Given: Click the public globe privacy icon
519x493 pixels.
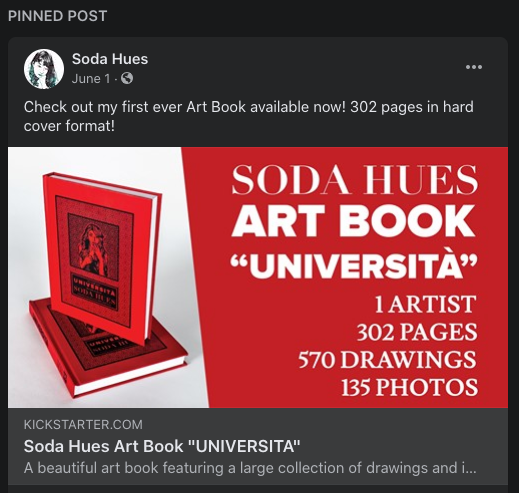Looking at the screenshot, I should pyautogui.click(x=127, y=79).
